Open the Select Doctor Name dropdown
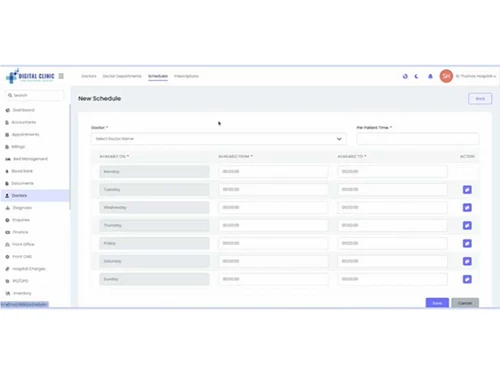This screenshot has height=375, width=500. 219,139
